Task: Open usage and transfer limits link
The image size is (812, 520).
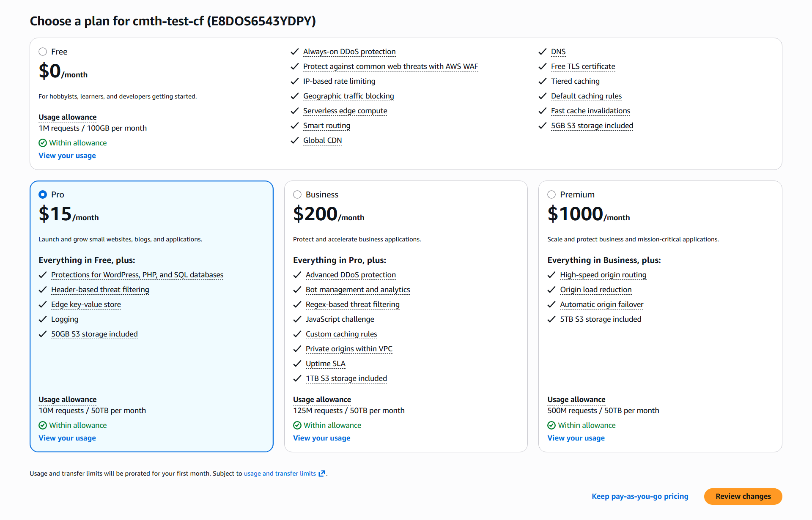Action: click(280, 473)
